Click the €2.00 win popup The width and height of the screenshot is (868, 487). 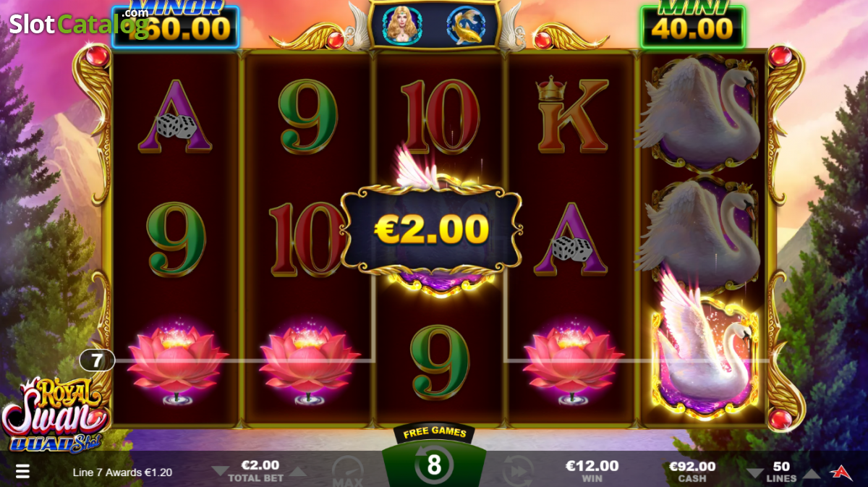click(x=432, y=229)
